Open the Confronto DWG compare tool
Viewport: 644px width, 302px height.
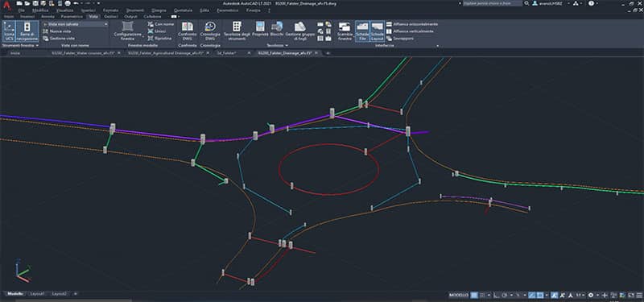tap(188, 31)
